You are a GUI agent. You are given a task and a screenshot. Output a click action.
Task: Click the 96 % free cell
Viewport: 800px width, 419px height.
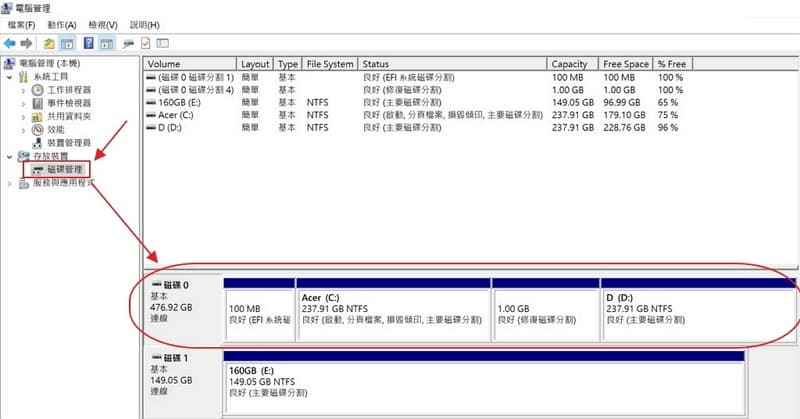pos(668,128)
